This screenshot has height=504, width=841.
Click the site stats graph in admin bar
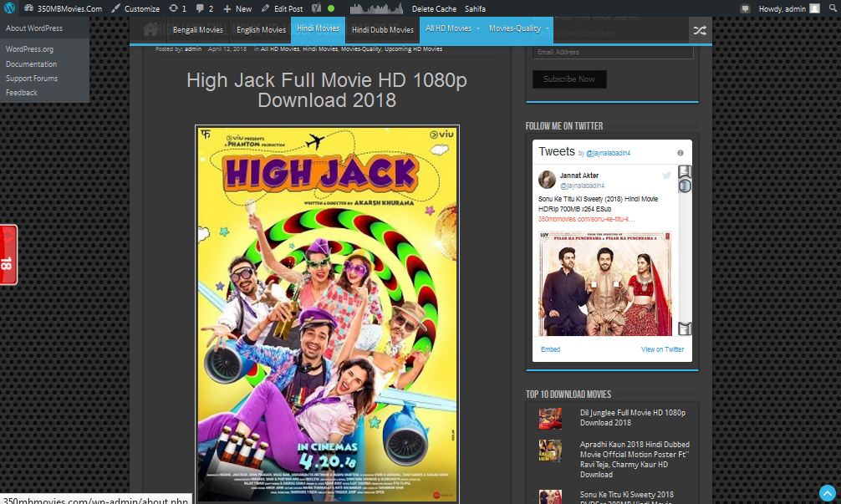click(376, 8)
